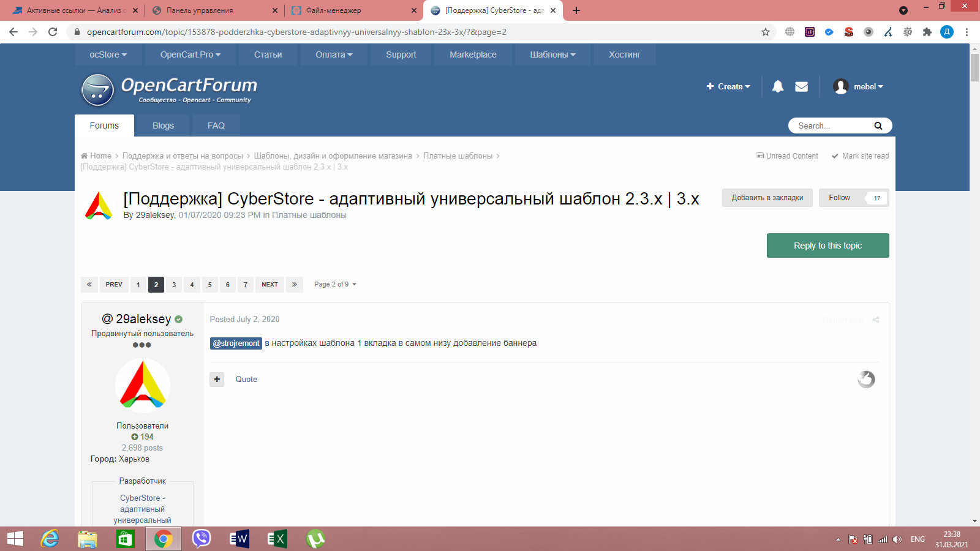Image resolution: width=980 pixels, height=551 pixels.
Task: Switch to Blogs tab
Action: click(x=163, y=126)
